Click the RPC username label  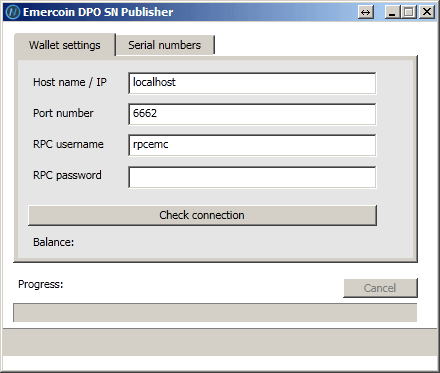(x=68, y=144)
